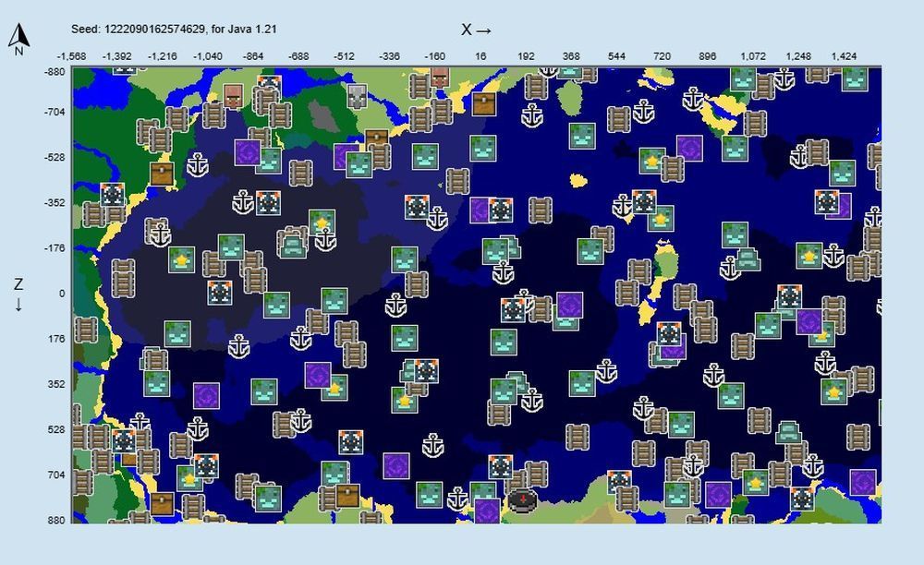Select the red-cross spawn point marker

point(521,500)
